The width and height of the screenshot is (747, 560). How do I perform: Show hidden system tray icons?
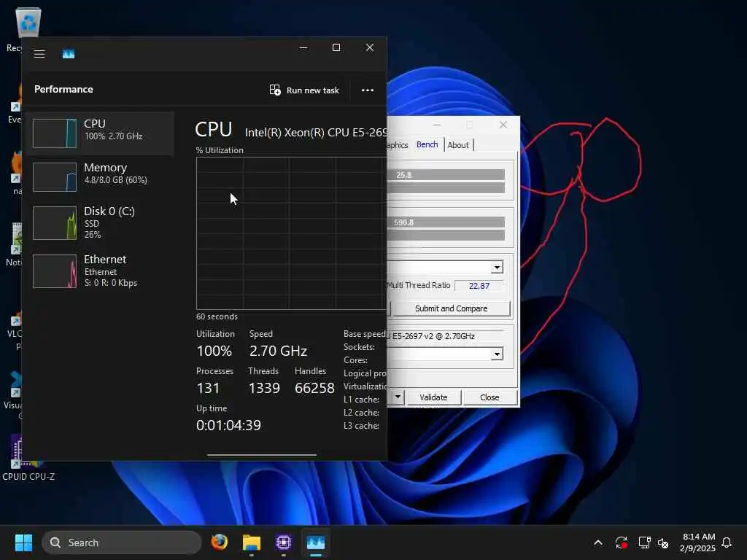[x=598, y=542]
